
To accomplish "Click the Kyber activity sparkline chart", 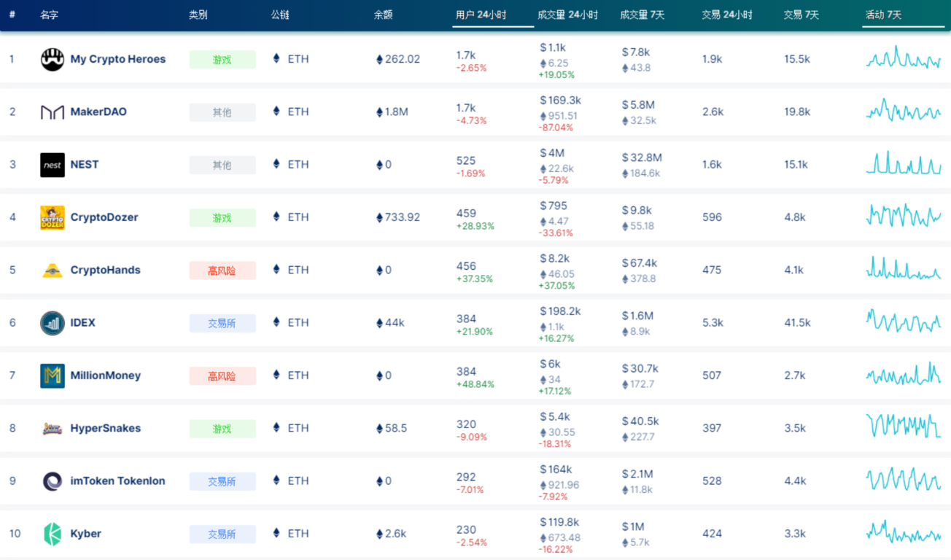I will 904,532.
